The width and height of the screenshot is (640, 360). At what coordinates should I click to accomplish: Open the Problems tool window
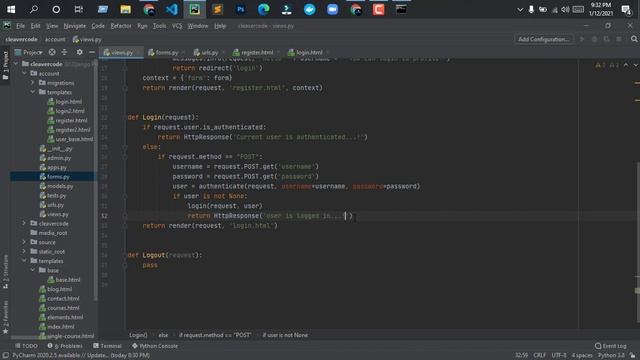[65, 346]
